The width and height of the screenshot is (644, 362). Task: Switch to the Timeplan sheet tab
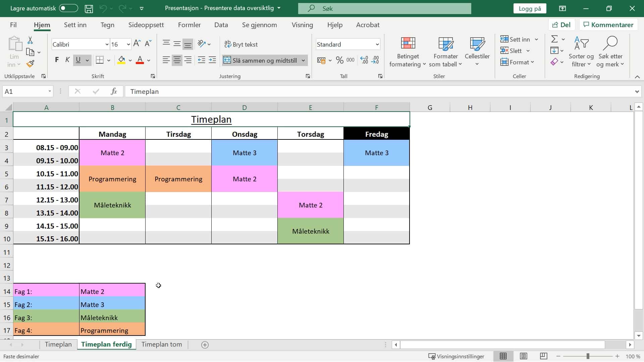pyautogui.click(x=58, y=345)
